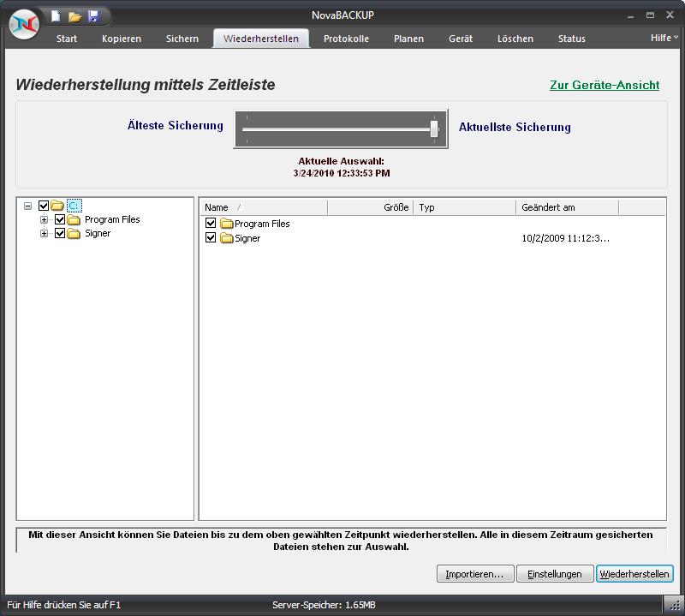Switch to the Kopieren tab
The image size is (685, 616).
[x=122, y=39]
